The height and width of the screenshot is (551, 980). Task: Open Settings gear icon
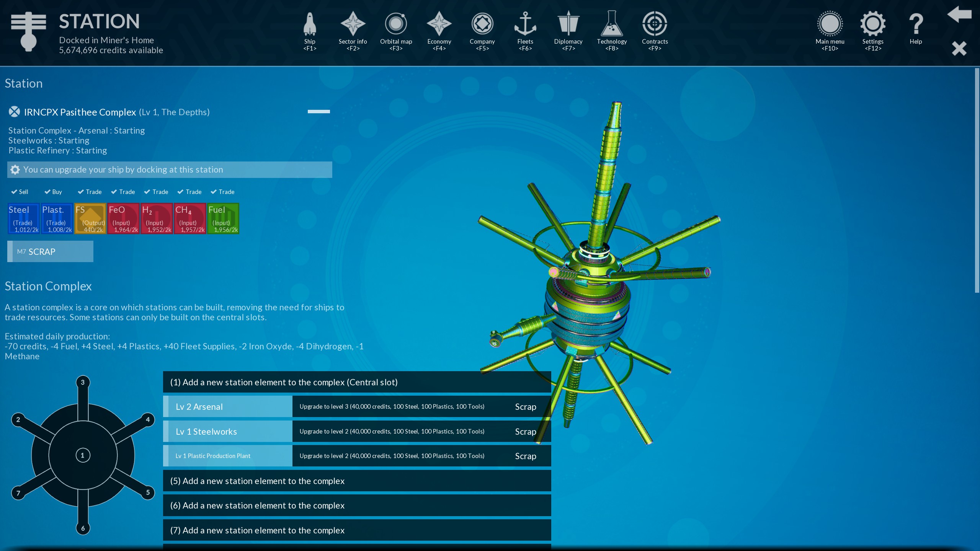(872, 24)
